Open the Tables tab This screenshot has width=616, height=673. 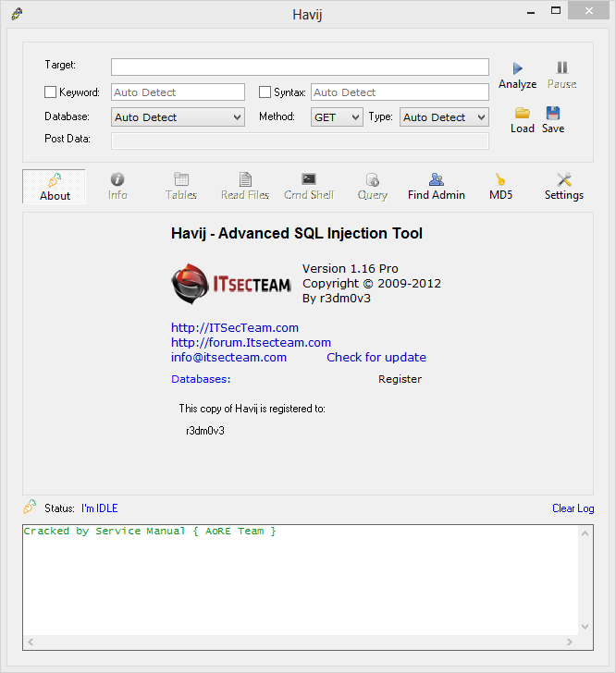[x=181, y=187]
